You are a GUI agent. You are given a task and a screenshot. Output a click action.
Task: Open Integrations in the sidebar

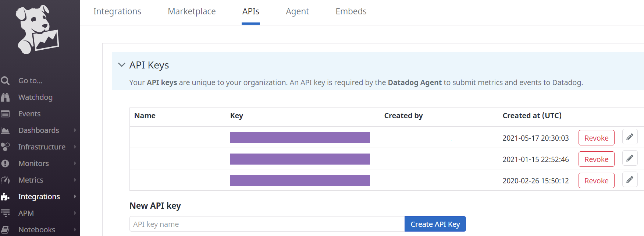pyautogui.click(x=39, y=197)
